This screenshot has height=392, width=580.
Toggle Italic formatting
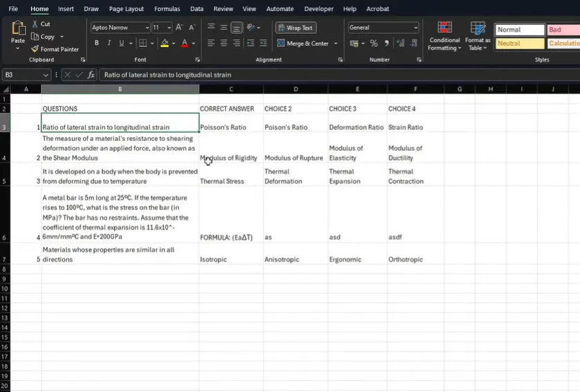109,43
